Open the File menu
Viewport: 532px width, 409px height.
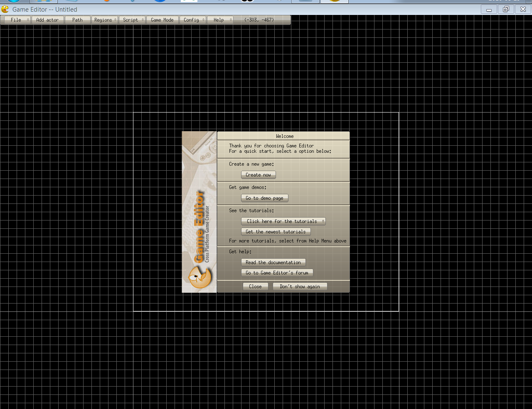point(16,20)
